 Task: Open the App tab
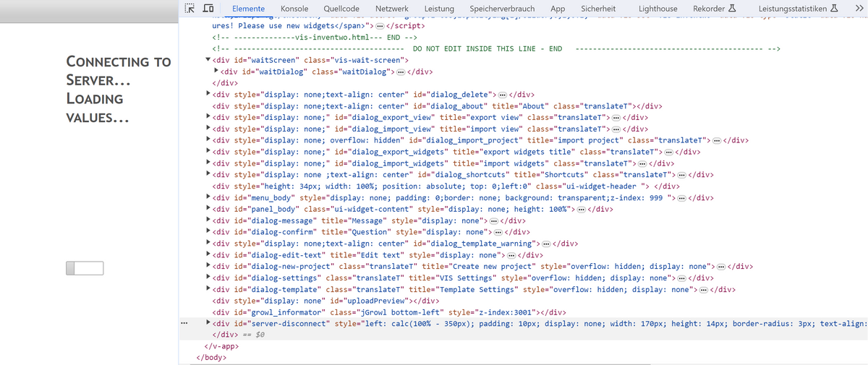tap(558, 9)
